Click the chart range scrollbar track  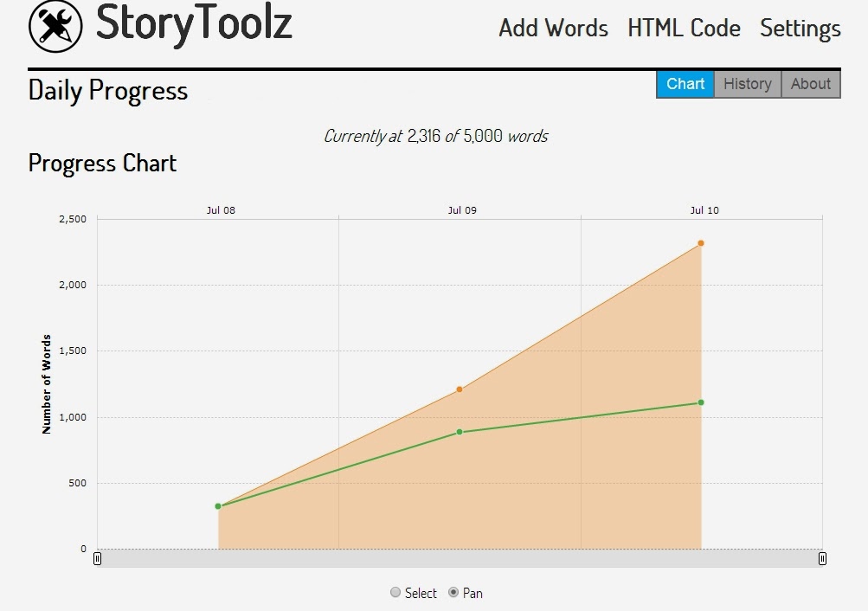click(459, 559)
